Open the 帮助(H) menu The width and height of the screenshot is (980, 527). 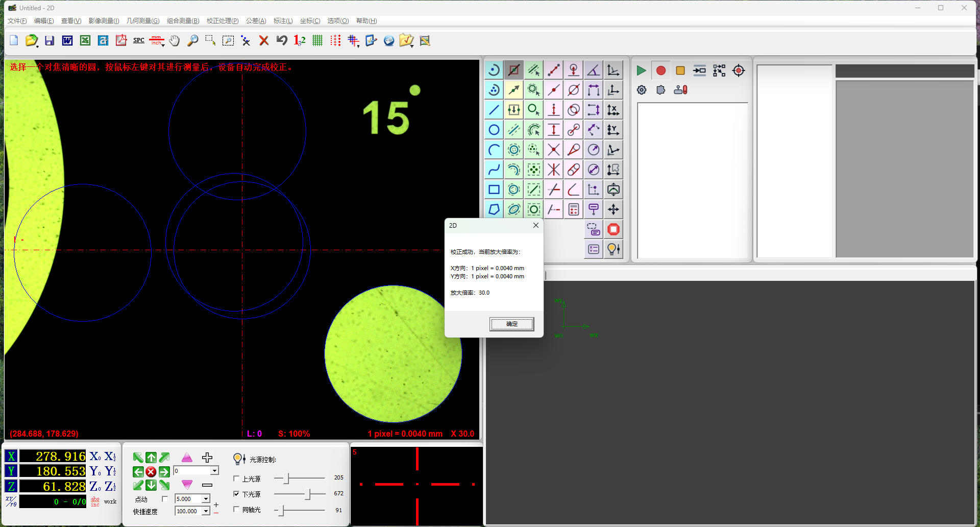[x=366, y=21]
